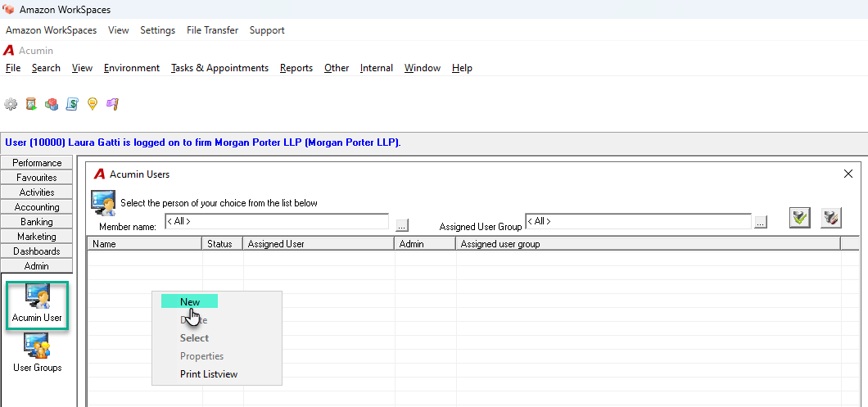Click Select in the context menu
Screen dimensions: 868x407
coord(194,337)
